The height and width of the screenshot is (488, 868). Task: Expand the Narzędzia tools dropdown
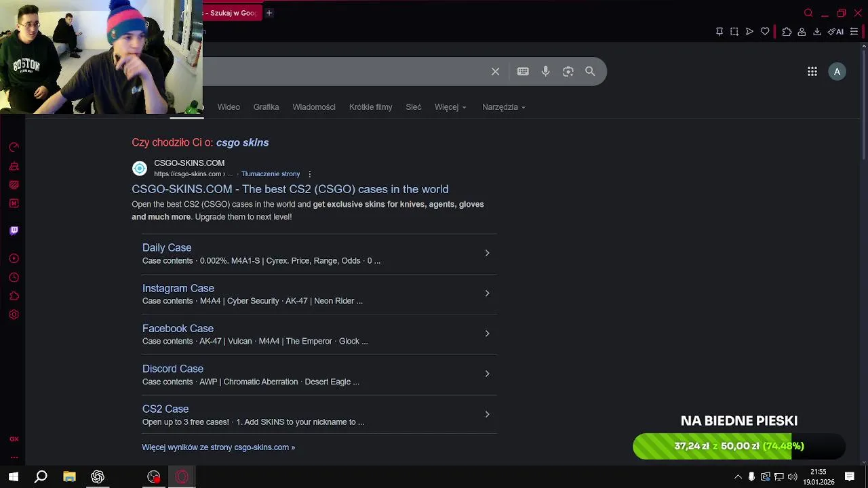point(504,107)
